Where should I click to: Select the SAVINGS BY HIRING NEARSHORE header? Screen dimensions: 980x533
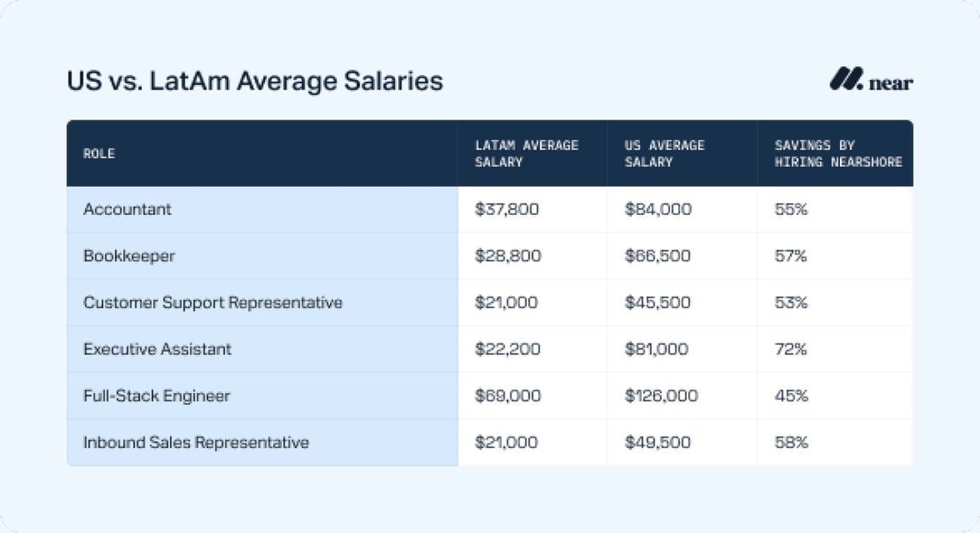tap(837, 153)
